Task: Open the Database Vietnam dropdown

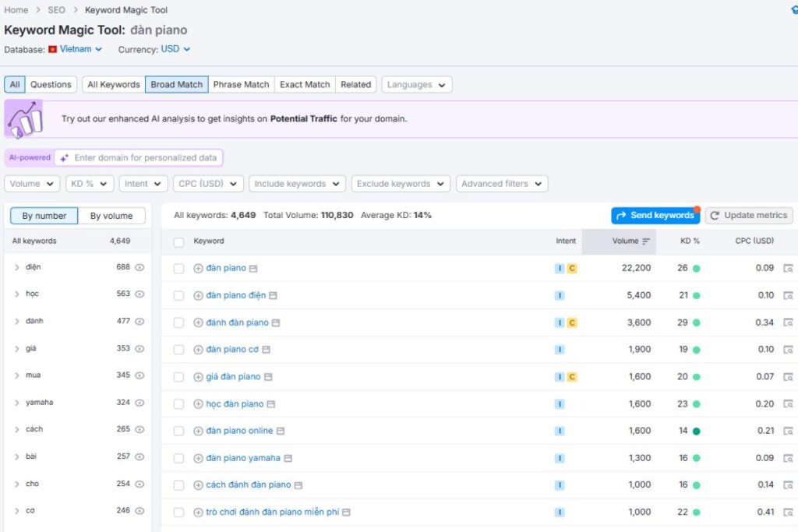Action: coord(76,49)
